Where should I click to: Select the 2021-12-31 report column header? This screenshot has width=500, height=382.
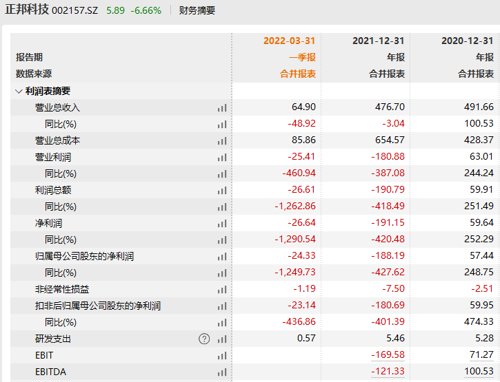point(378,41)
